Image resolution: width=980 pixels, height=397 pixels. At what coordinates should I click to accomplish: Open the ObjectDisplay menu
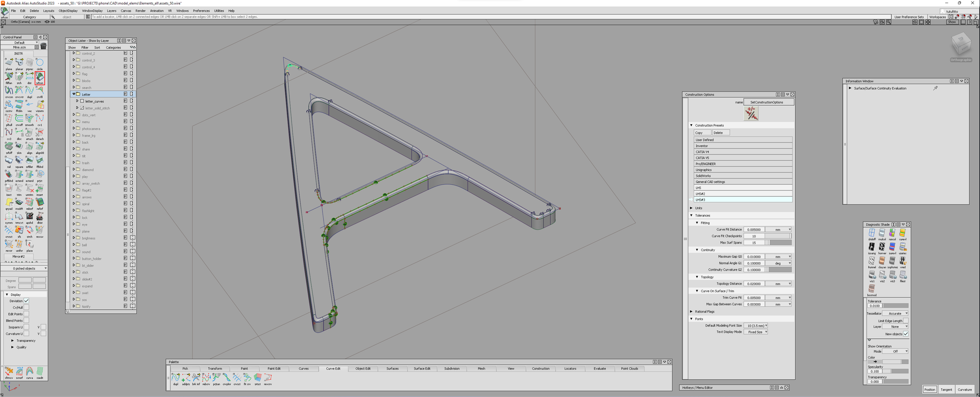click(68, 11)
